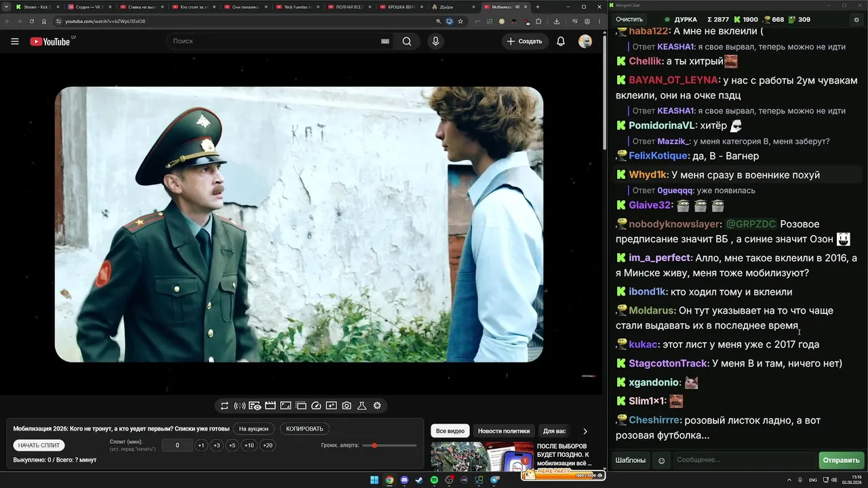
Task: Click 'Очистить' in Merged Chat
Action: tap(629, 20)
